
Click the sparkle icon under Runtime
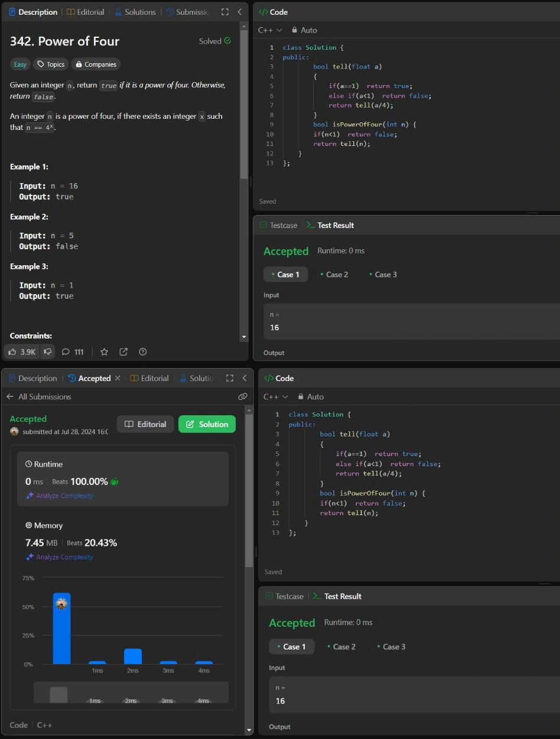tap(30, 496)
